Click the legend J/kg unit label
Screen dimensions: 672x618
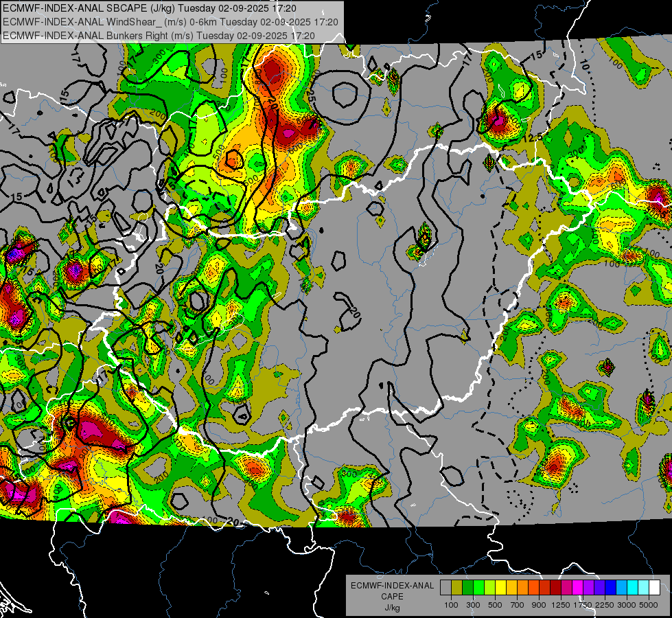pos(392,608)
